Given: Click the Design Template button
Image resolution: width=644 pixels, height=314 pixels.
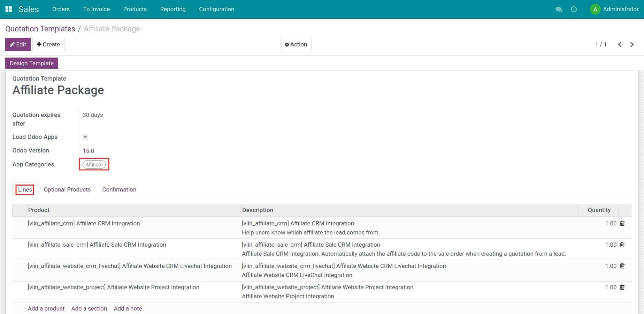Looking at the screenshot, I should (32, 63).
